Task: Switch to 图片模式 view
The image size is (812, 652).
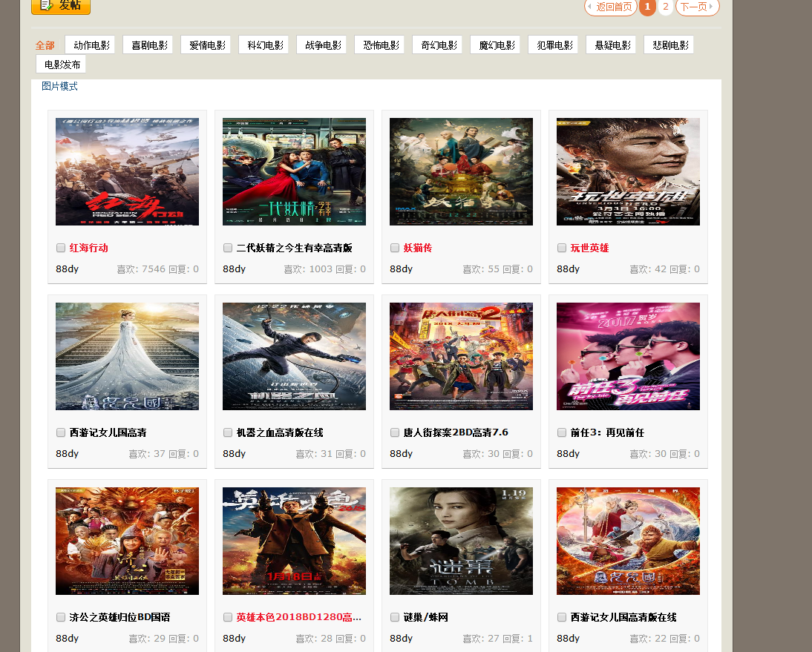Action: [59, 86]
